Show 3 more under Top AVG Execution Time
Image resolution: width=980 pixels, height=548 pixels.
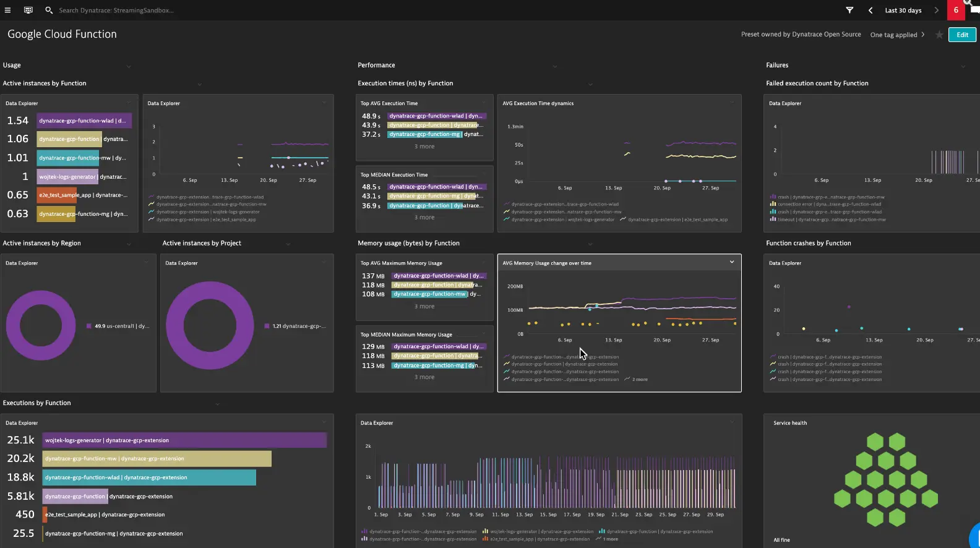(x=424, y=147)
